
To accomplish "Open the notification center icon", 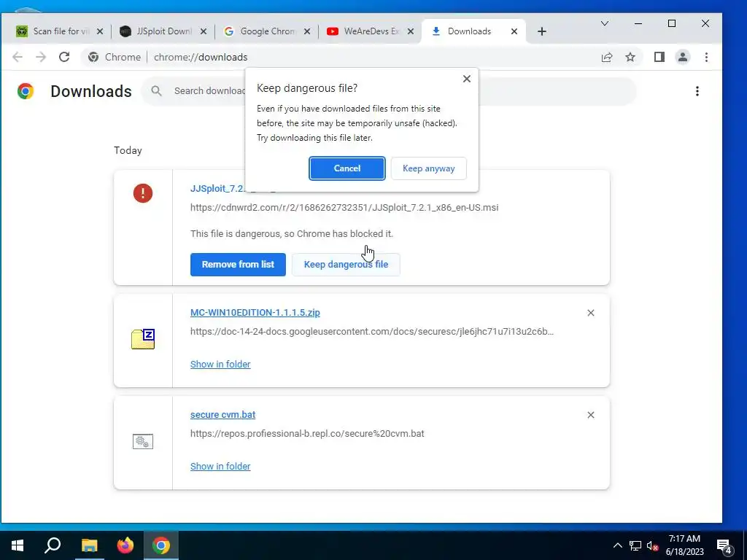I will [724, 547].
